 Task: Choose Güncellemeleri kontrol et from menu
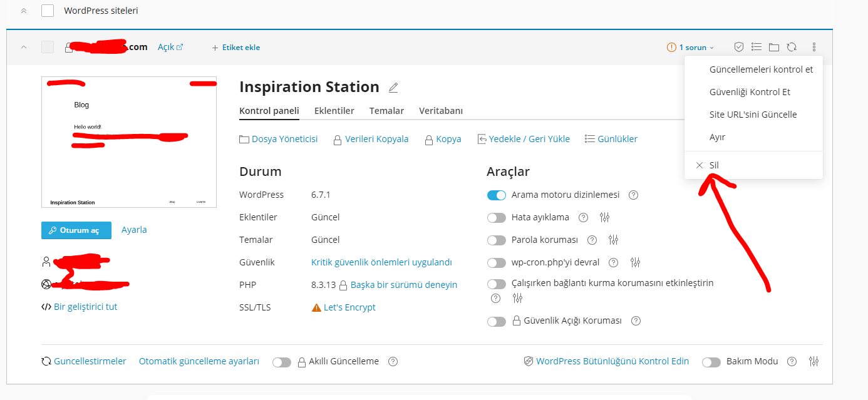tap(753, 69)
